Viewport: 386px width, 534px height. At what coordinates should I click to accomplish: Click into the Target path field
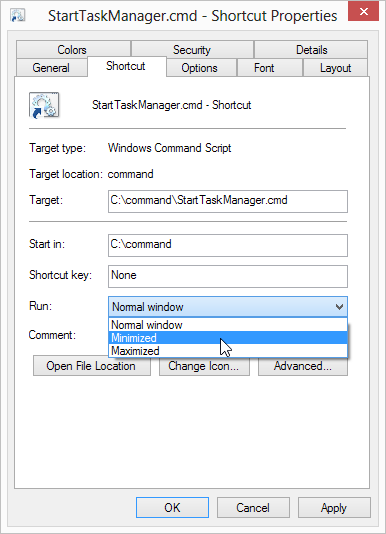[x=228, y=201]
